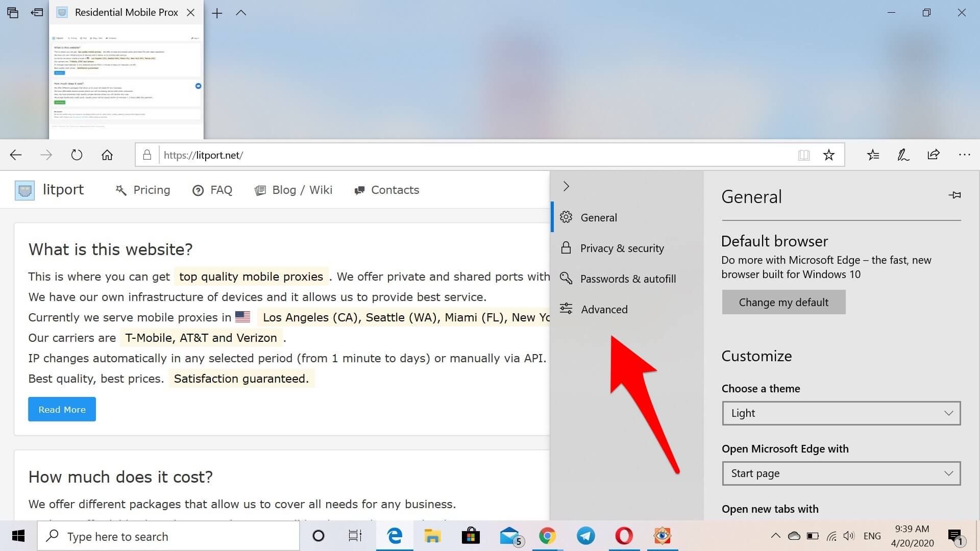Open Microsoft Store from taskbar

(x=471, y=536)
